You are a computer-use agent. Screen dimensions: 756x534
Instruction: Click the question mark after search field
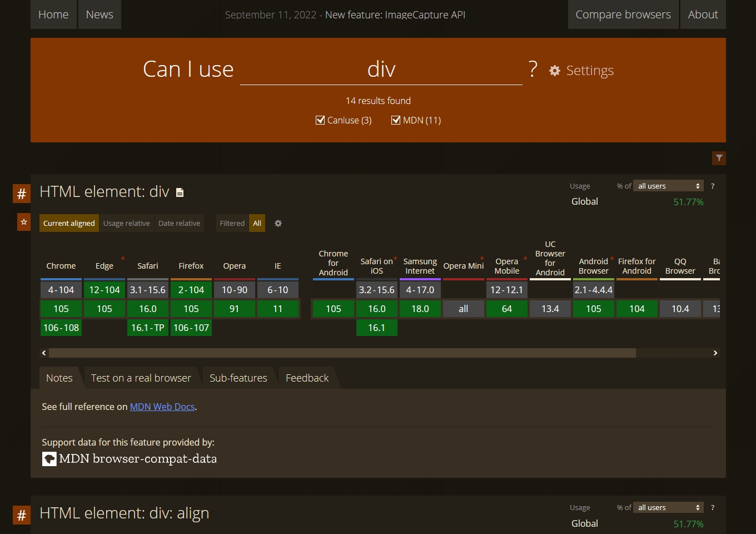[x=533, y=69]
